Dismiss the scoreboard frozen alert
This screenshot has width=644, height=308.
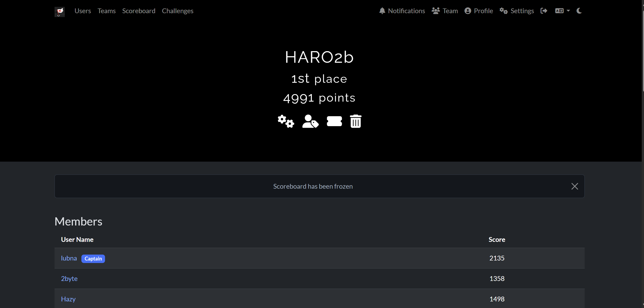[574, 186]
